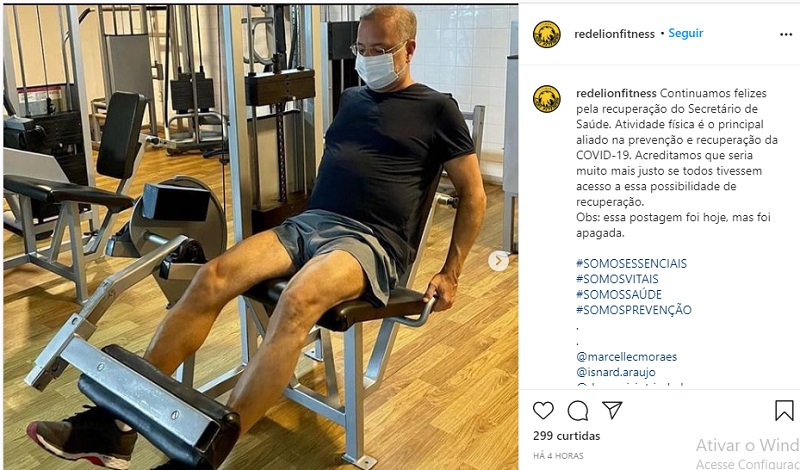Follow the account via Seguir
Screen dimensions: 800x470
(x=686, y=33)
